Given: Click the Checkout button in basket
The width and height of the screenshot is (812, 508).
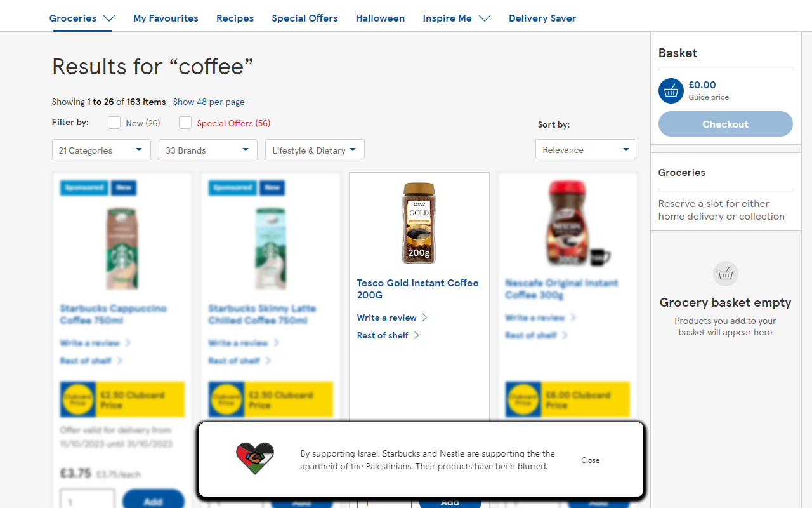Looking at the screenshot, I should (726, 124).
